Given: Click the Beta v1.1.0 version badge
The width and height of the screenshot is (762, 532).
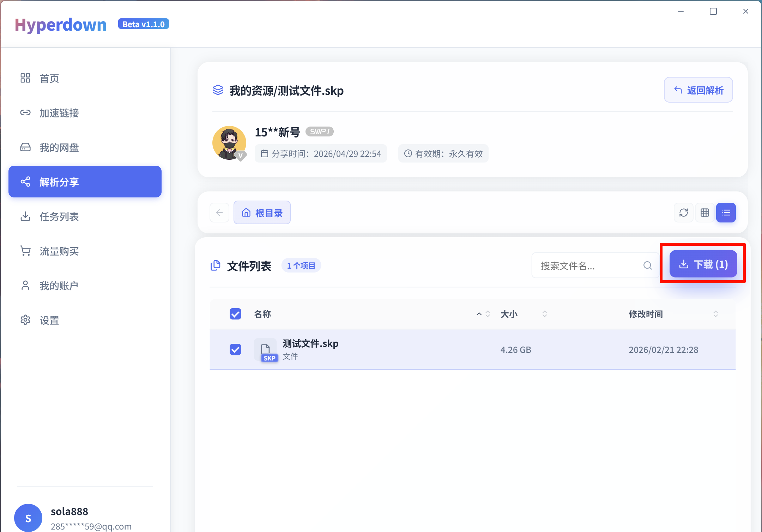Looking at the screenshot, I should click(144, 24).
